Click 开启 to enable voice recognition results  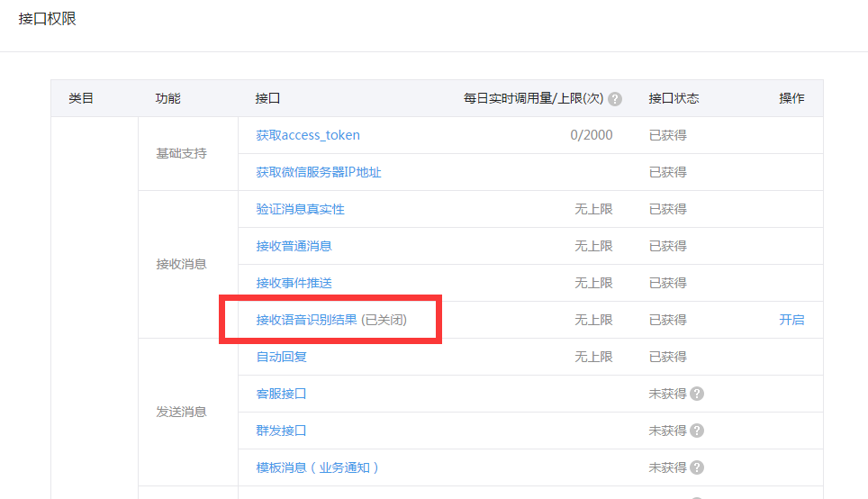pyautogui.click(x=791, y=320)
